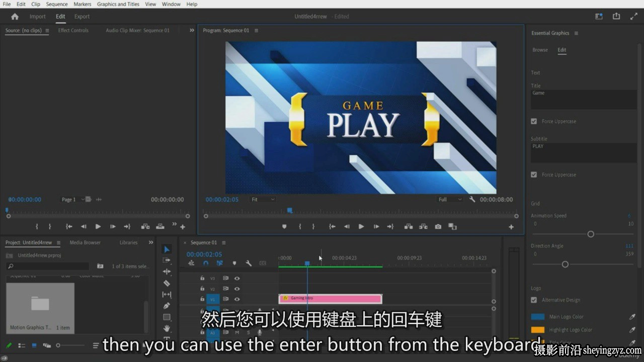Screen dimensions: 644x362
Task: Open the Effect Controls tab
Action: pyautogui.click(x=73, y=30)
